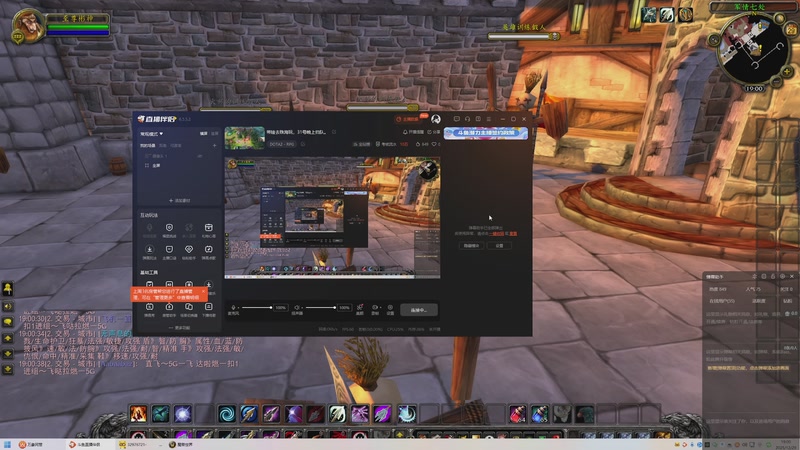This screenshot has width=800, height=450.
Task: Click the streaming status button
Action: point(419,310)
